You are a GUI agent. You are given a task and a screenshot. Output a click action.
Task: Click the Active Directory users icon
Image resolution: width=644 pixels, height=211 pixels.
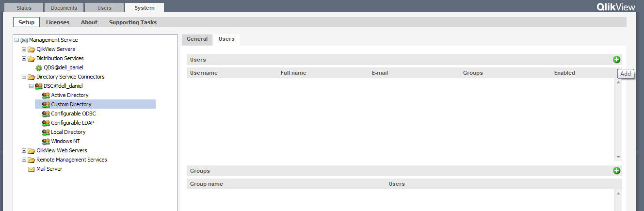(x=46, y=95)
